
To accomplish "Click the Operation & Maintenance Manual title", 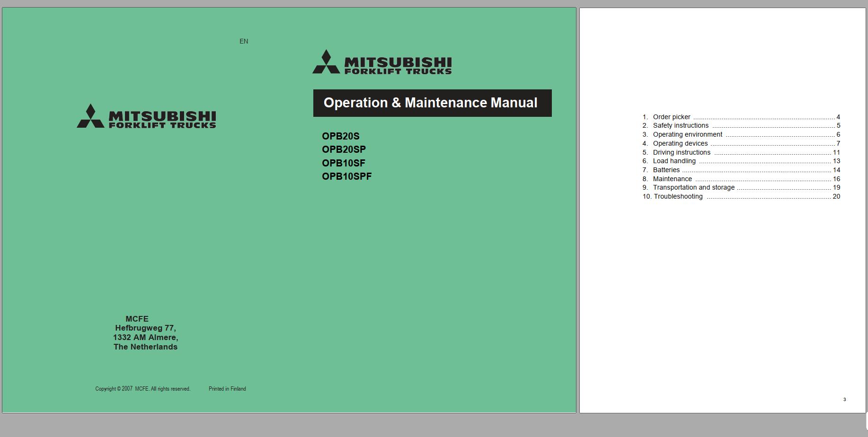I will pos(431,103).
